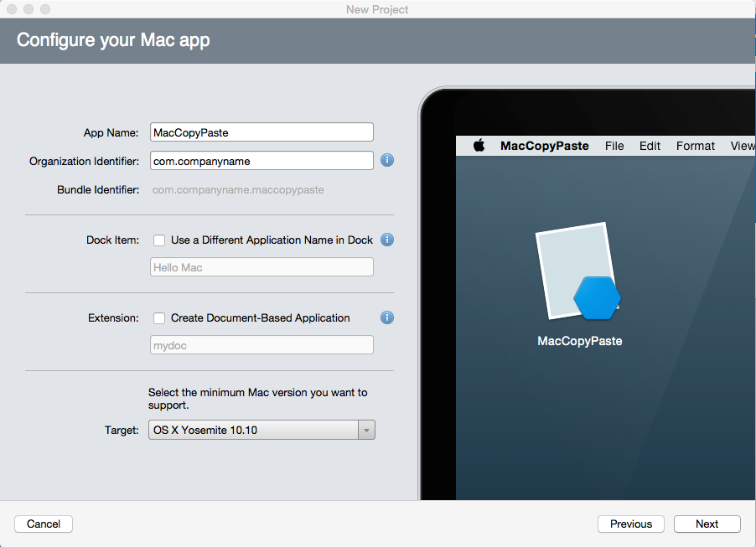The width and height of the screenshot is (756, 547).
Task: Click the MacCopyPaste label under the app icon
Action: [x=579, y=341]
